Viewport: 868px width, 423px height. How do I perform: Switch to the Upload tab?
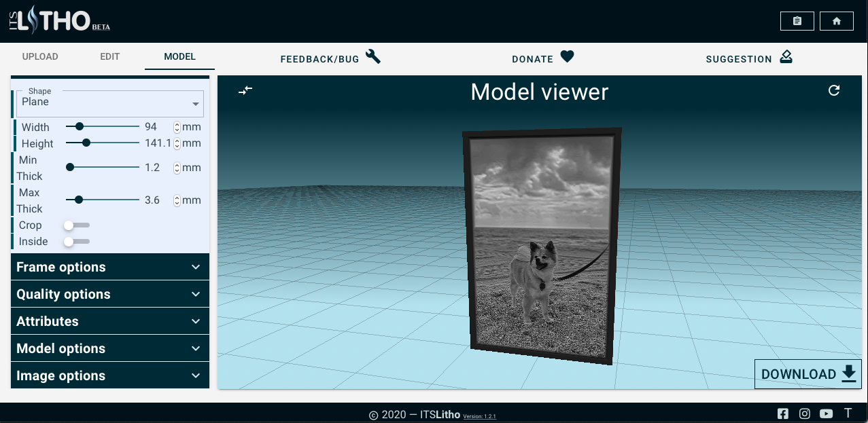click(x=40, y=56)
